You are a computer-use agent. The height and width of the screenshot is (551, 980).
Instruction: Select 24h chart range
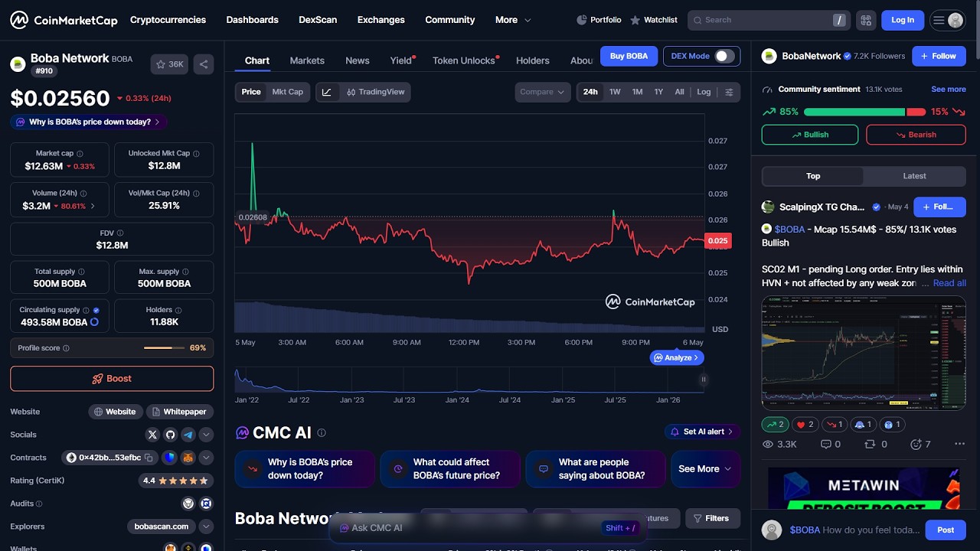[590, 92]
